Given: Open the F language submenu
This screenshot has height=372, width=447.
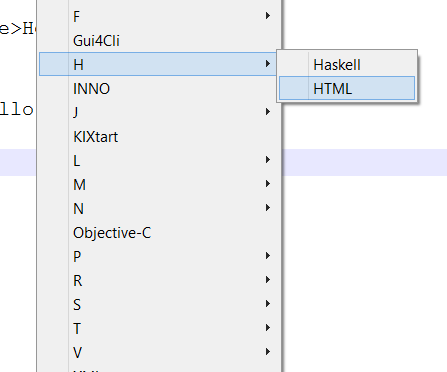Looking at the screenshot, I should coord(159,16).
